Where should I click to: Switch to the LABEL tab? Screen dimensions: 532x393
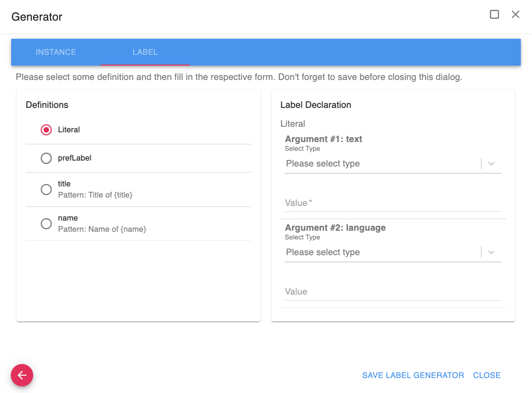(145, 52)
